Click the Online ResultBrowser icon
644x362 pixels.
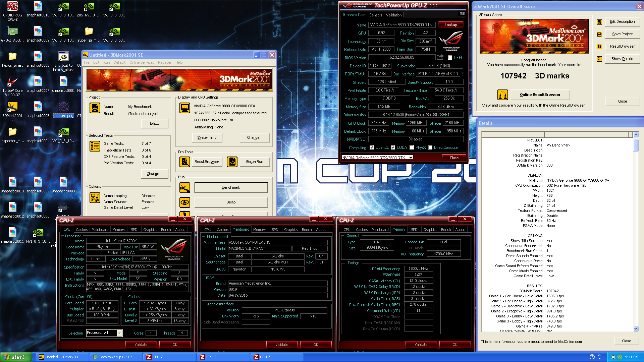[503, 95]
